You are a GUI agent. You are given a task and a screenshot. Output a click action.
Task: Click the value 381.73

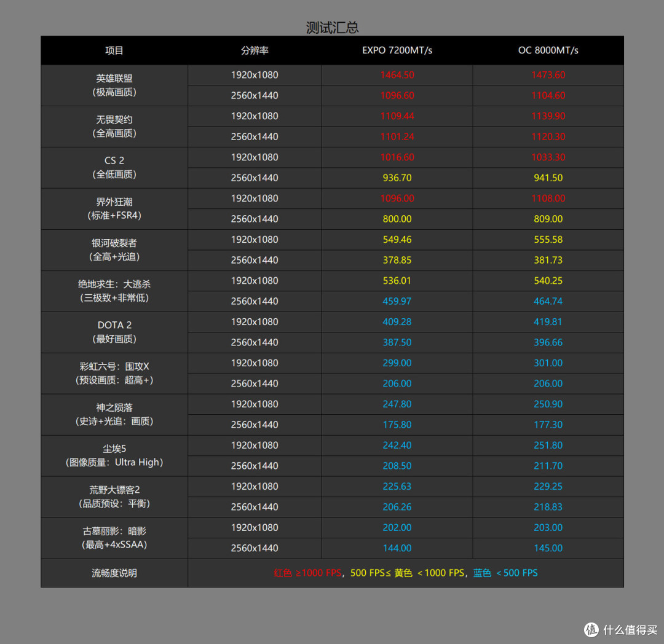pyautogui.click(x=548, y=260)
